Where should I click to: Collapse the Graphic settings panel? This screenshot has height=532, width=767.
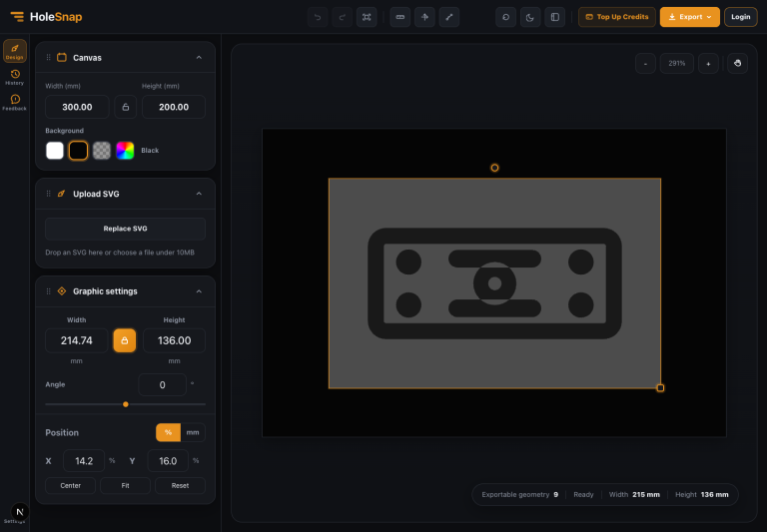point(199,291)
